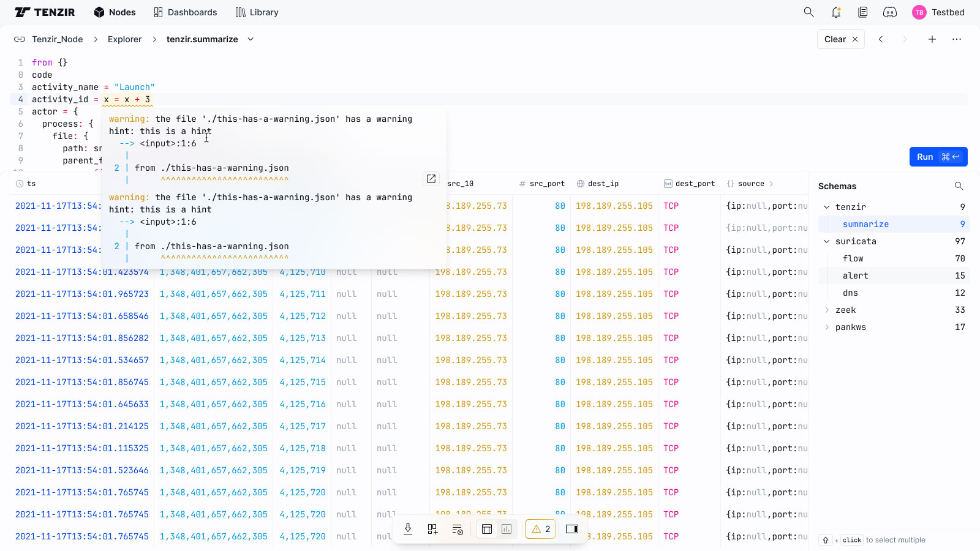Open the notifications bell

tap(836, 12)
